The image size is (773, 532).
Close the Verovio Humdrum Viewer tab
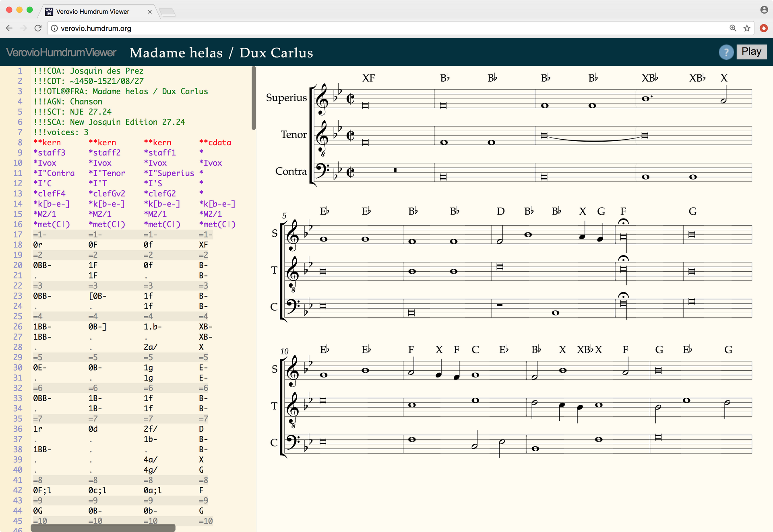coord(150,12)
